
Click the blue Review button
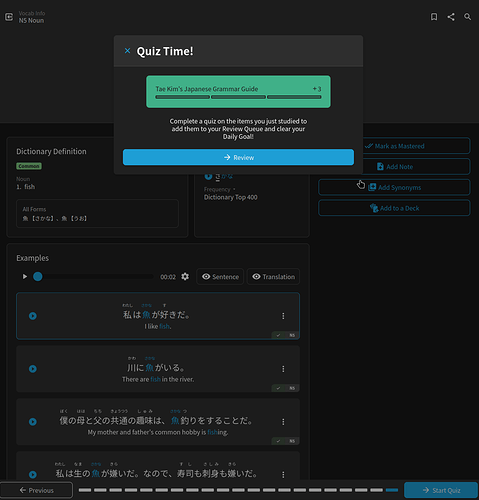click(238, 157)
